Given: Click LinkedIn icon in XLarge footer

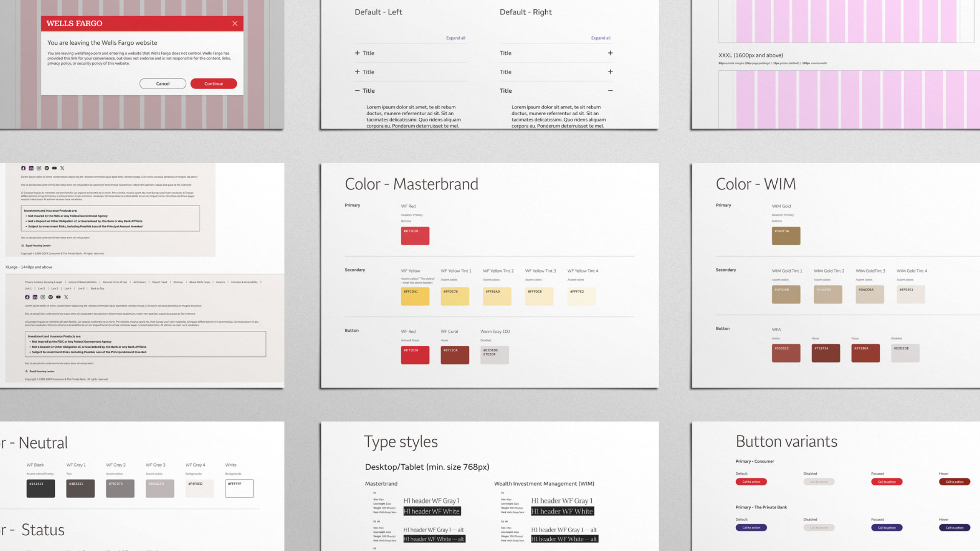Looking at the screenshot, I should click(x=35, y=297).
